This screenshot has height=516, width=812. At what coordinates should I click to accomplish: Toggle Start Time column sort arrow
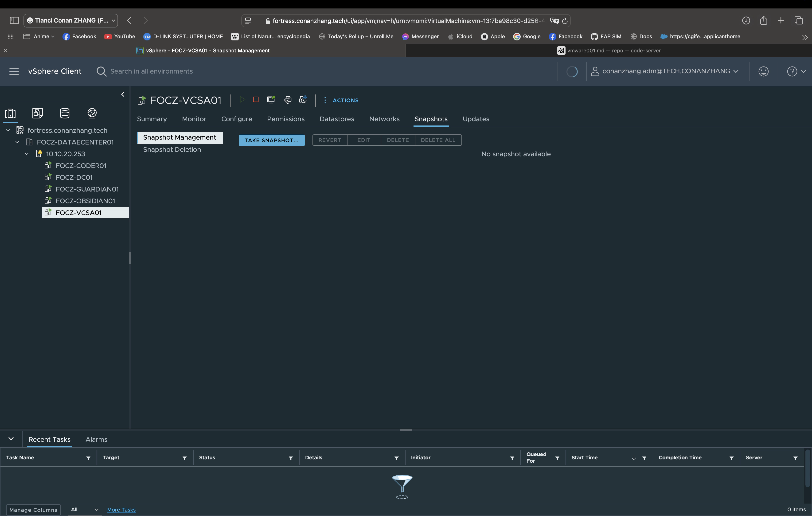point(634,458)
